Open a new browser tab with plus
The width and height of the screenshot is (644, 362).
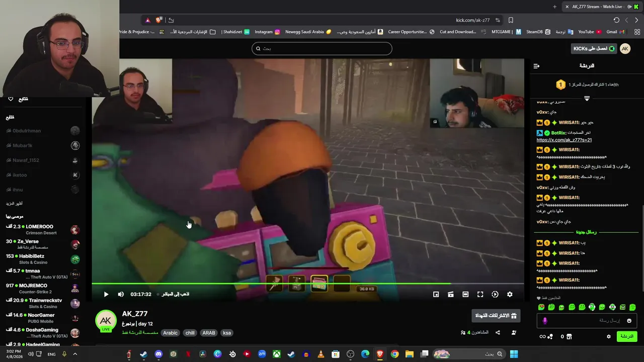[554, 7]
